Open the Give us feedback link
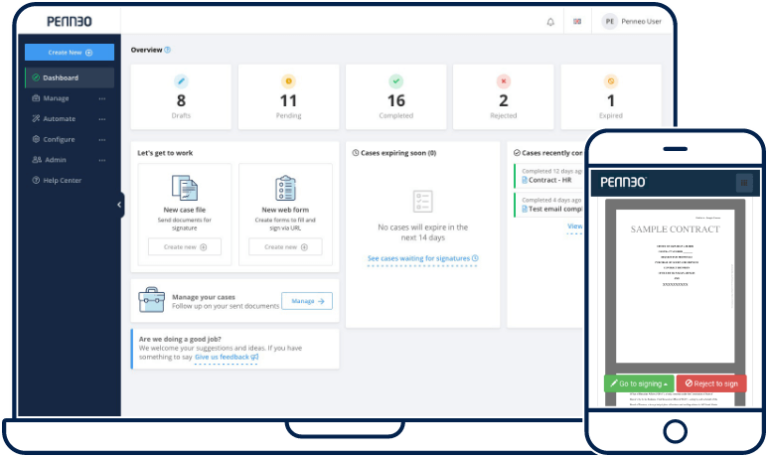The image size is (768, 457). click(226, 357)
